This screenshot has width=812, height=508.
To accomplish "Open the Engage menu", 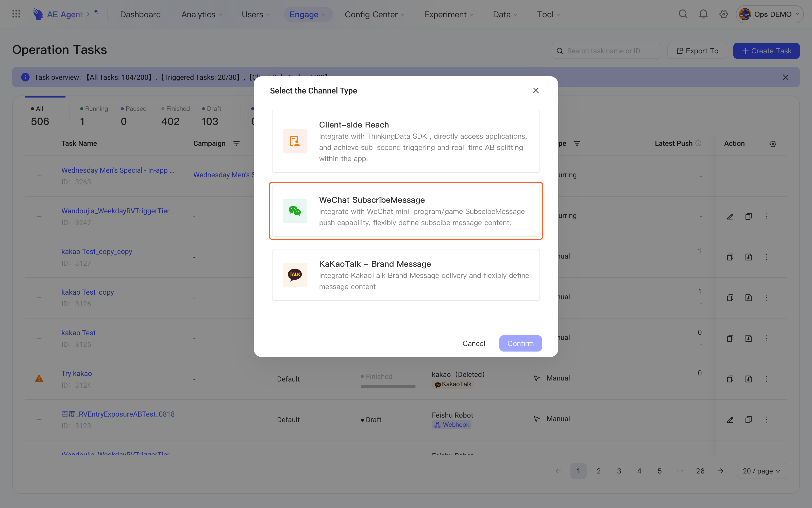I will pyautogui.click(x=308, y=14).
